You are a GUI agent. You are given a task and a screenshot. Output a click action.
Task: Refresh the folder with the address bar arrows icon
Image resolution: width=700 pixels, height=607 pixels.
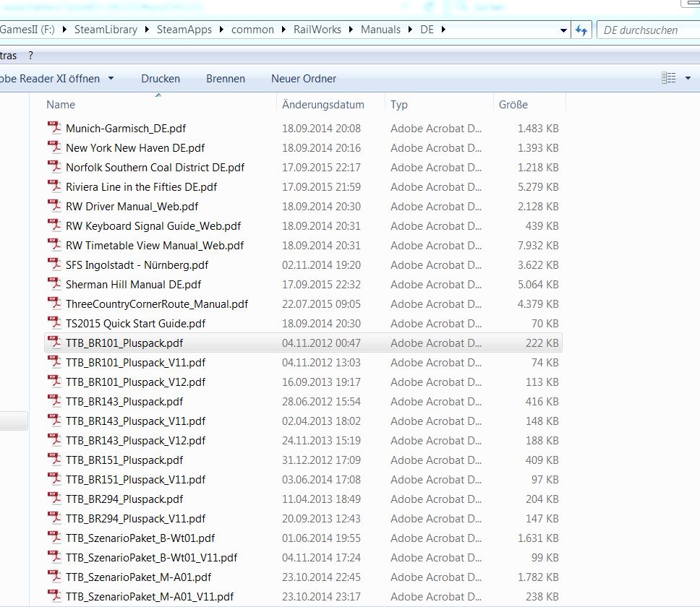click(x=581, y=30)
